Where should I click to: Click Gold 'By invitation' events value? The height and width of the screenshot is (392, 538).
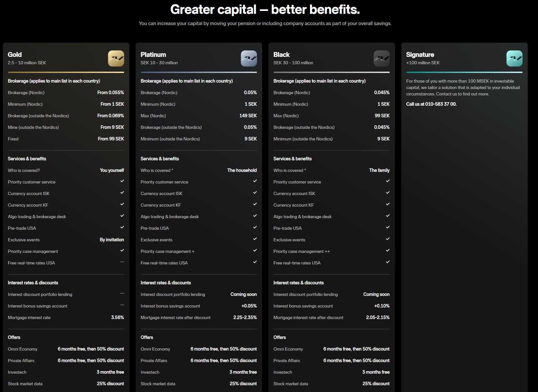tap(112, 240)
